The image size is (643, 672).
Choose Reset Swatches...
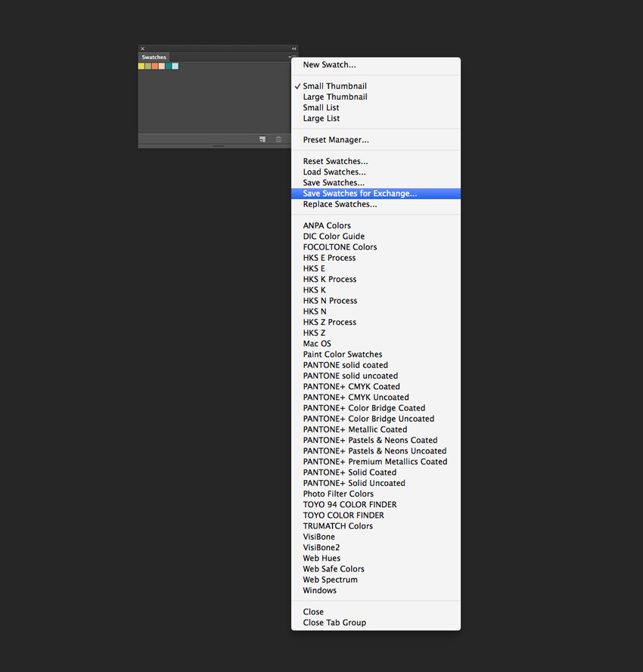pos(376,161)
